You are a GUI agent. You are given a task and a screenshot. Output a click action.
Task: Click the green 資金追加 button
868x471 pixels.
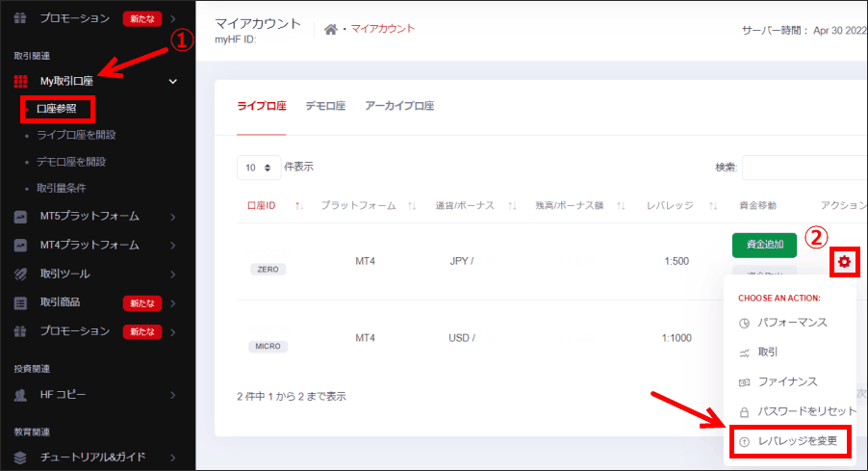pos(764,245)
